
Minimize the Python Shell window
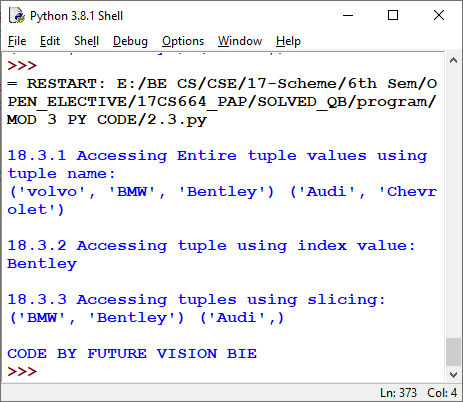[348, 15]
